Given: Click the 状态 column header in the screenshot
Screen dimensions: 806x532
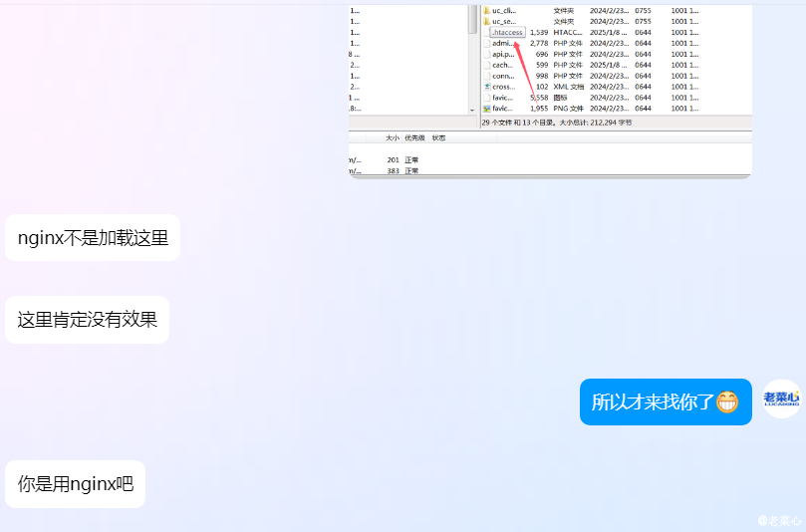Looking at the screenshot, I should click(x=438, y=137).
